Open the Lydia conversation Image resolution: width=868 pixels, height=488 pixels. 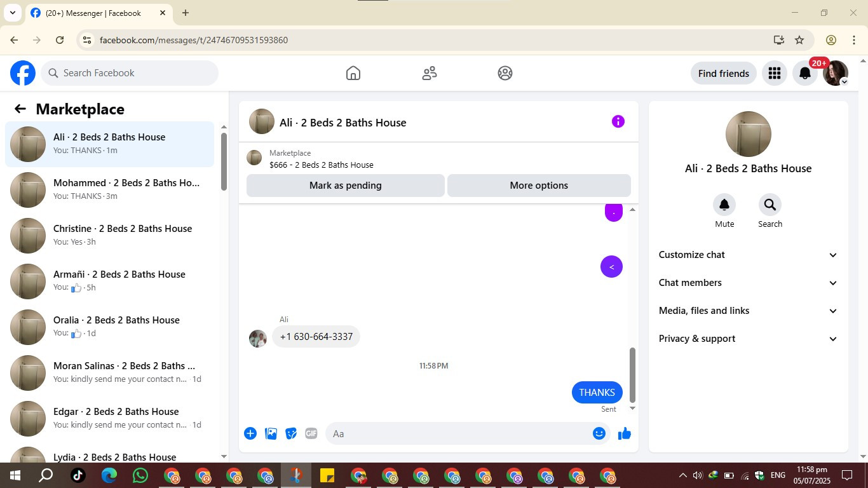(110, 452)
